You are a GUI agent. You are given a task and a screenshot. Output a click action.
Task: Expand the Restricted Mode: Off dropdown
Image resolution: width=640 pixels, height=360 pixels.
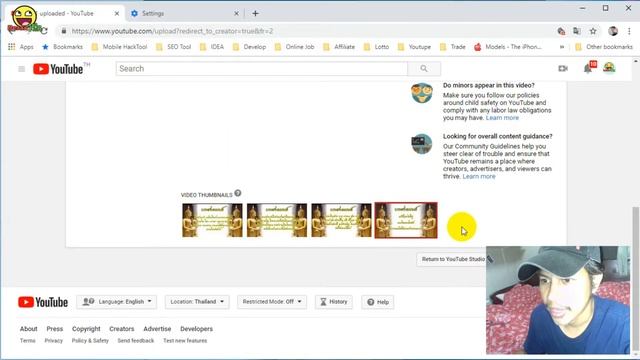coord(272,302)
